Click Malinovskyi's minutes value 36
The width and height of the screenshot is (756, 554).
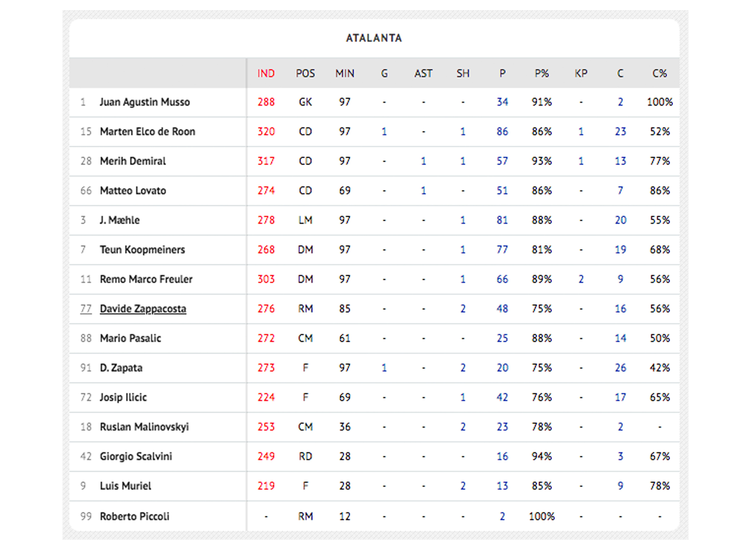click(x=345, y=427)
